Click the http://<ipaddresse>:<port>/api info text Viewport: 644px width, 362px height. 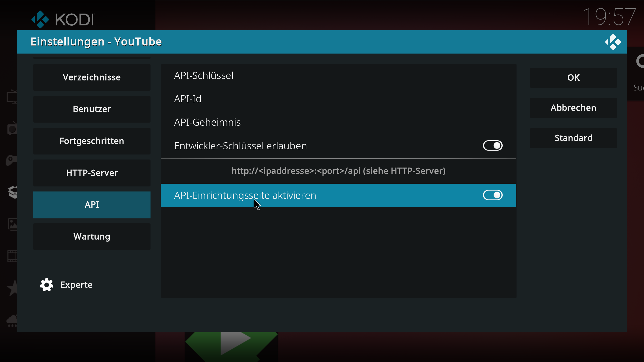point(338,171)
